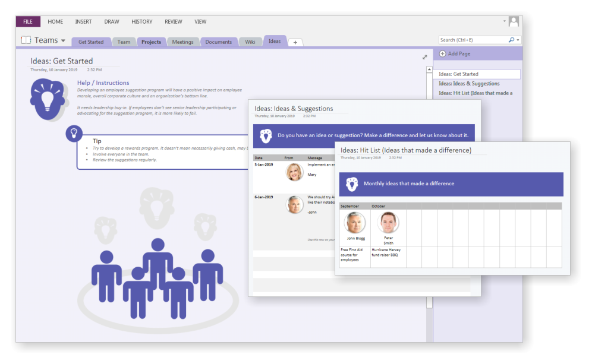Open the DRAW ribbon tab
The image size is (592, 364).
(x=111, y=21)
